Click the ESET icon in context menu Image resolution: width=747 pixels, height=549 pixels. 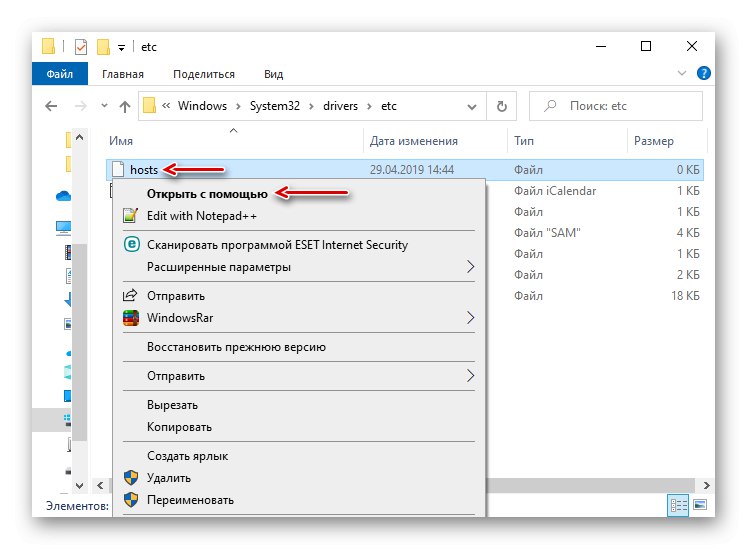131,244
